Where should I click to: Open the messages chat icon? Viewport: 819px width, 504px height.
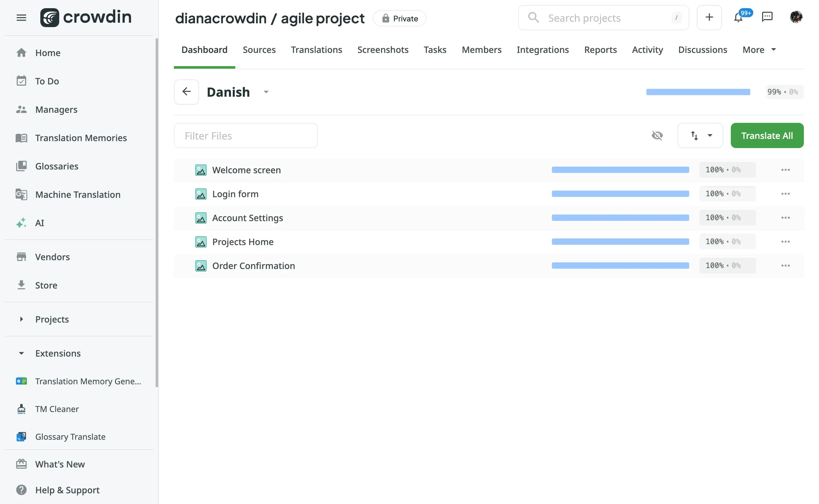point(767,17)
